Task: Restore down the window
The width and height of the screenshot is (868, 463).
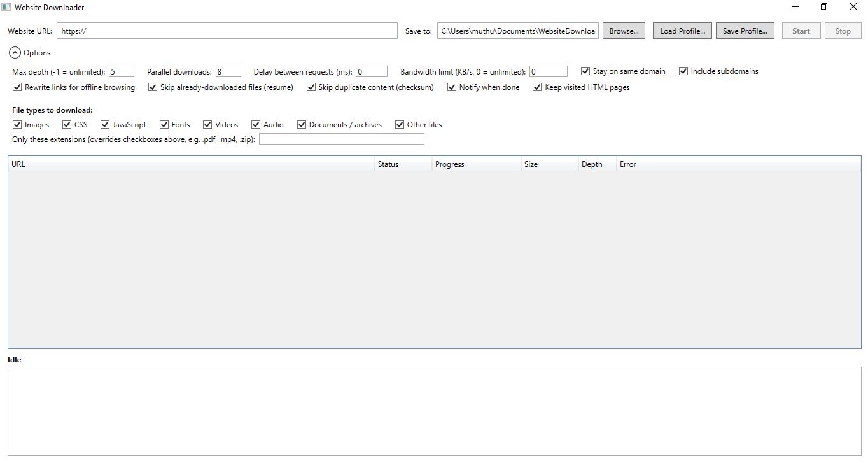Action: coord(824,7)
